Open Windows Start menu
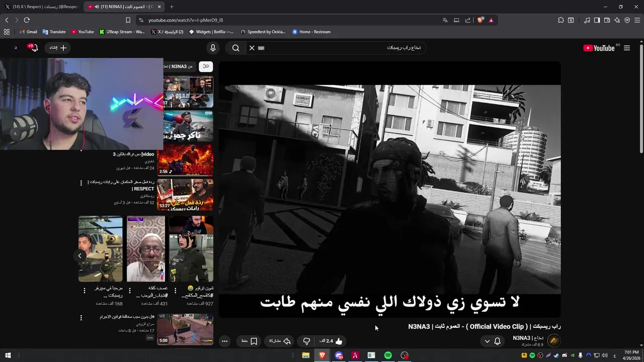The width and height of the screenshot is (644, 362). pyautogui.click(x=8, y=355)
